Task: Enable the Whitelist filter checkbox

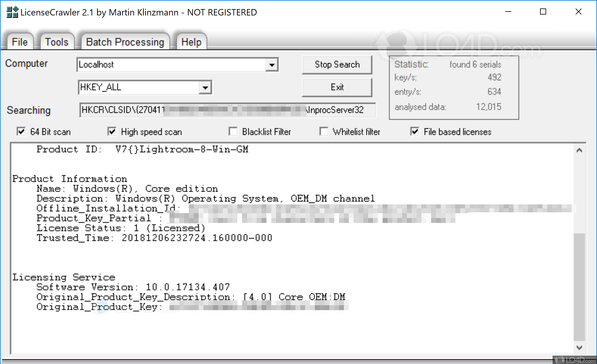Action: (x=324, y=132)
